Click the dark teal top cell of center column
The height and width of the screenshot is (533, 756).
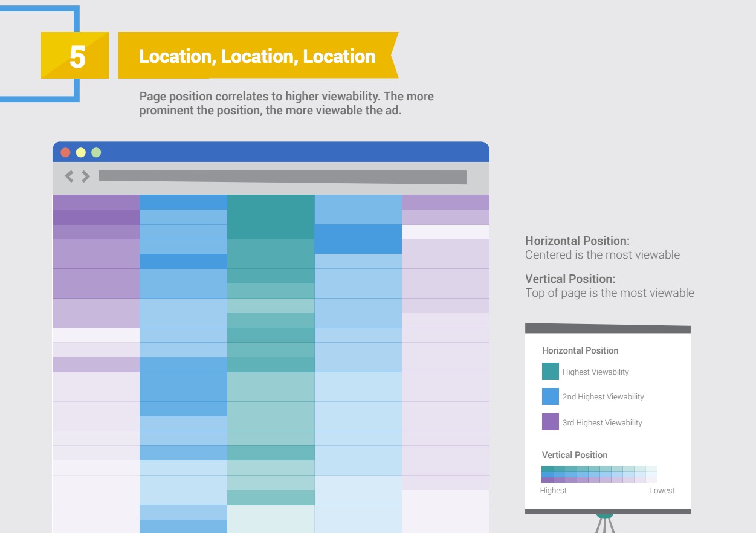[x=271, y=217]
